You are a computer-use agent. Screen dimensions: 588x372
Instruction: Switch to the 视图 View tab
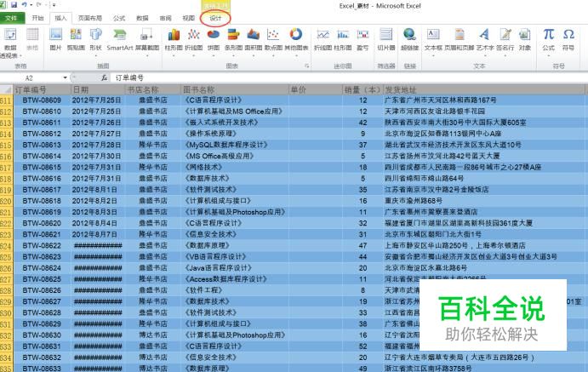(x=189, y=18)
